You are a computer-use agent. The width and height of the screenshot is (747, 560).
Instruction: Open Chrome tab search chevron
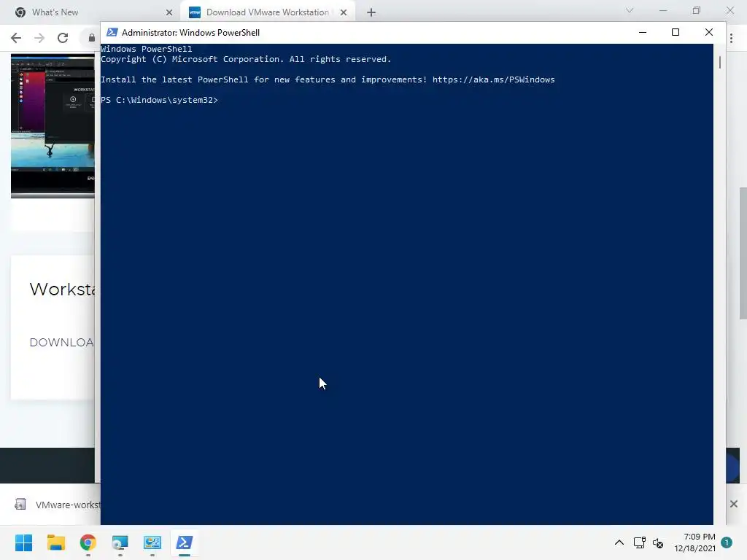pos(630,10)
